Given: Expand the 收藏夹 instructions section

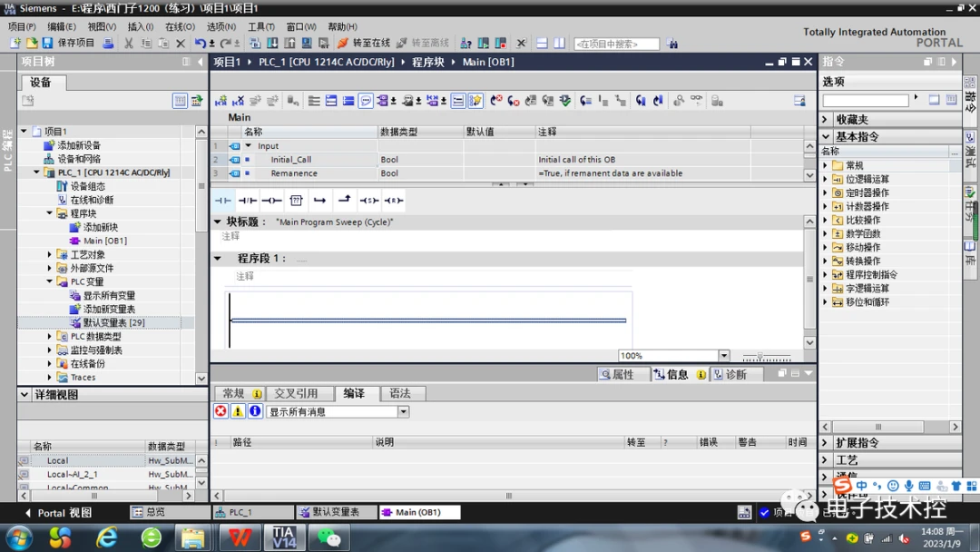Looking at the screenshot, I should 825,119.
